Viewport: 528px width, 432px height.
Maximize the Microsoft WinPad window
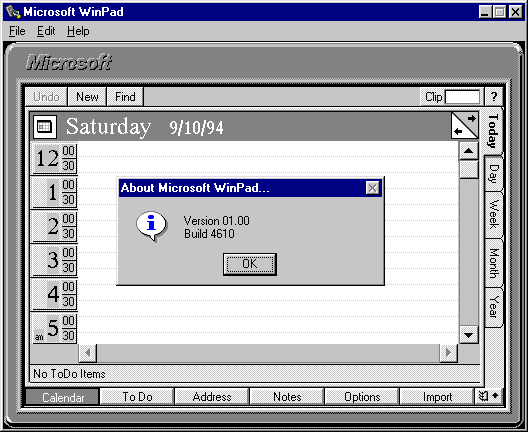click(500, 12)
